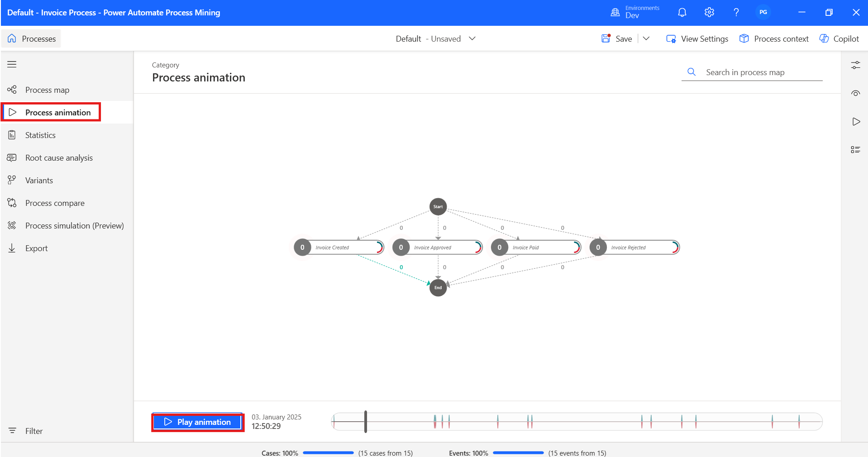
Task: Open View Settings
Action: [x=697, y=39]
